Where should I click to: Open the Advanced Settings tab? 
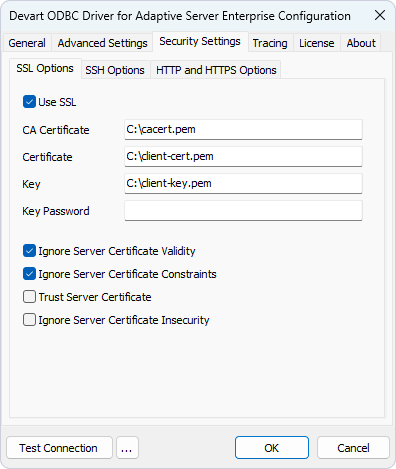(x=102, y=43)
